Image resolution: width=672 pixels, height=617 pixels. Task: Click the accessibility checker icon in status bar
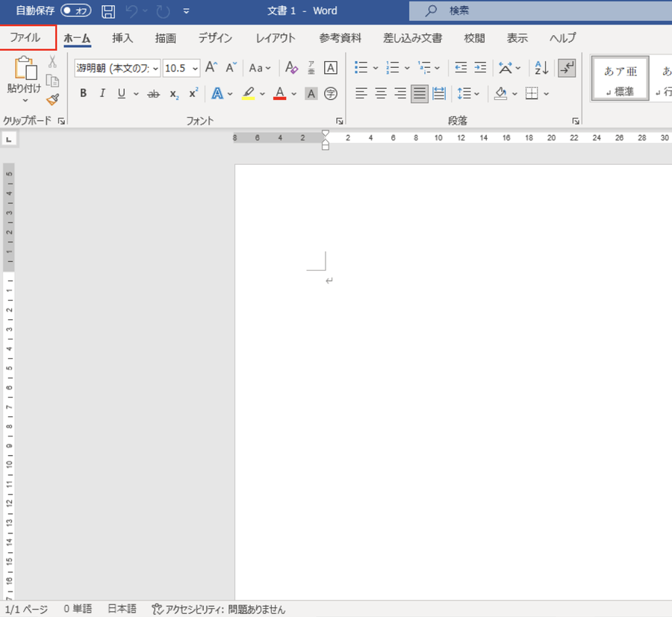[x=158, y=609]
